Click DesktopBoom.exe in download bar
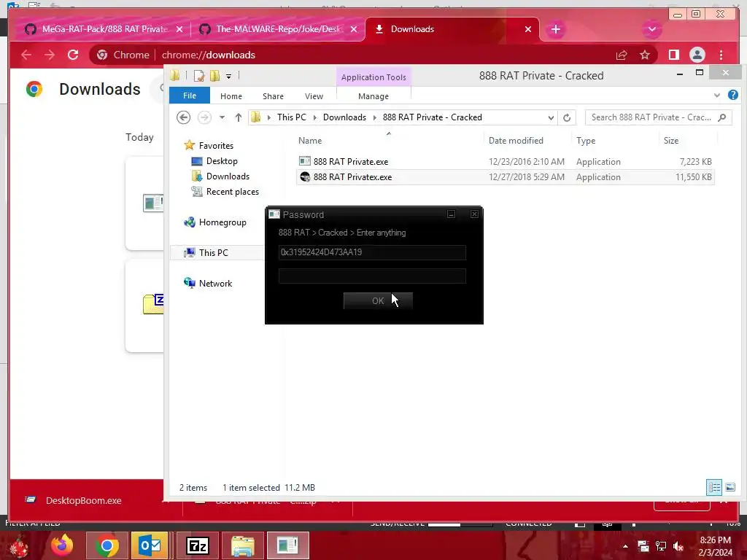The width and height of the screenshot is (747, 560). coord(83,500)
